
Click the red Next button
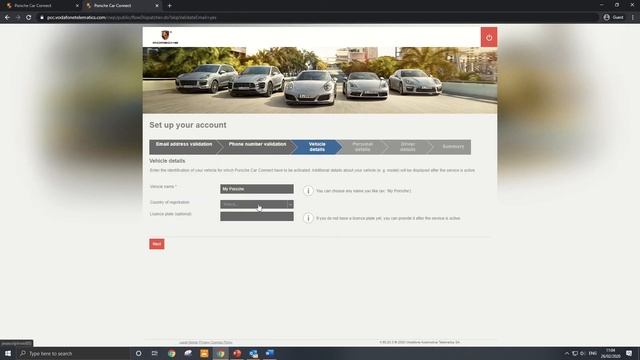[x=157, y=244]
